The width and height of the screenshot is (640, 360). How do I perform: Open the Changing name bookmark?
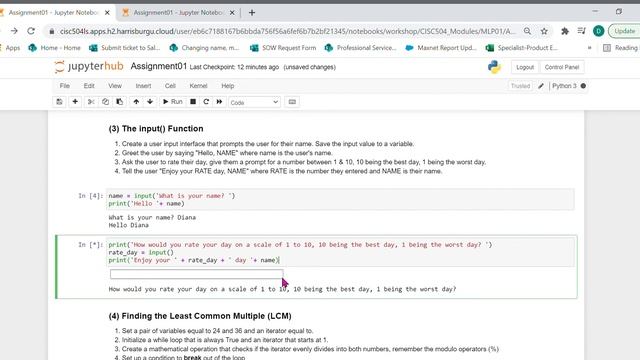pos(204,48)
